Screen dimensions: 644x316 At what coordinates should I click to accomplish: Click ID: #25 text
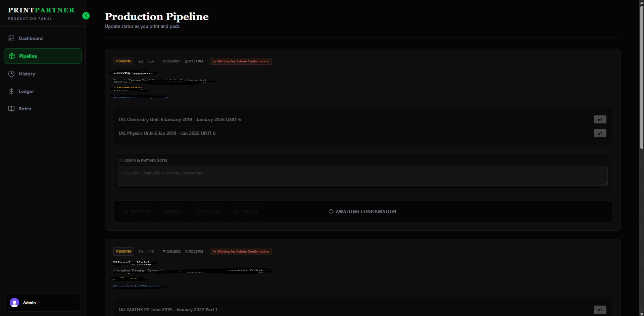click(146, 252)
